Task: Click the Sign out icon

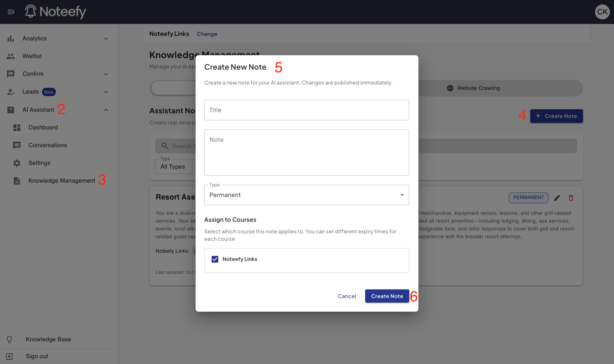Action: pos(10,357)
